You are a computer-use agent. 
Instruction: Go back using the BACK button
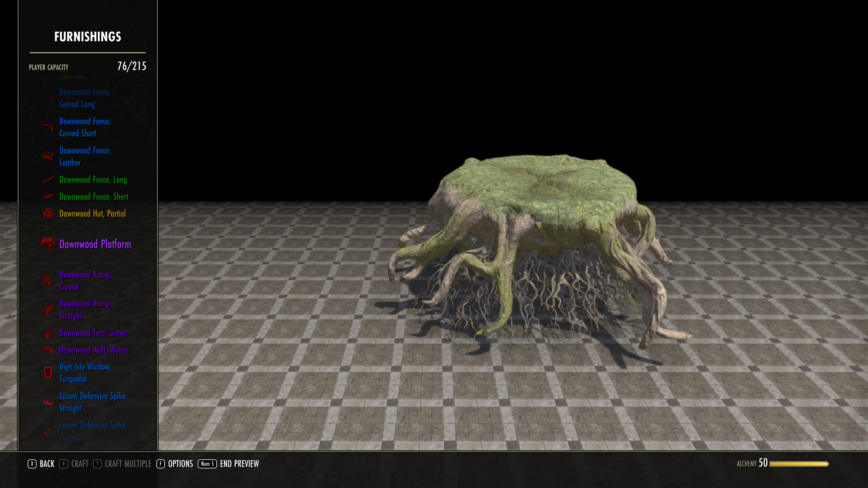pos(41,464)
